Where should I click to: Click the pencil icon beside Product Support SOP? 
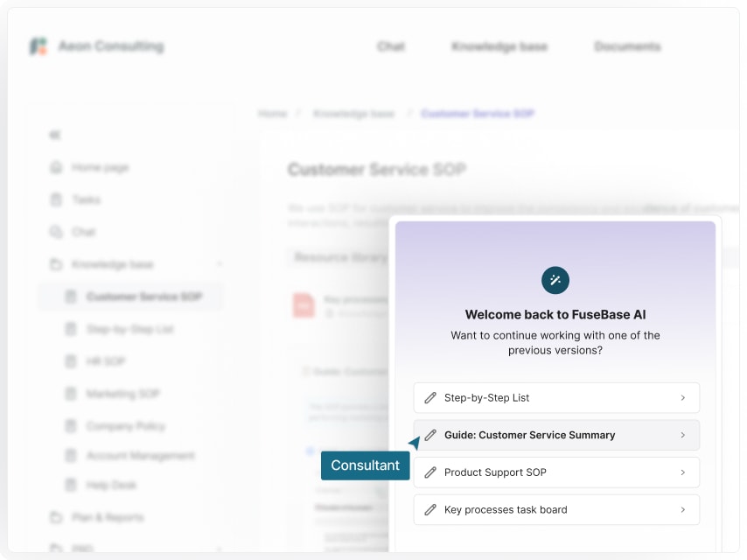coord(430,472)
